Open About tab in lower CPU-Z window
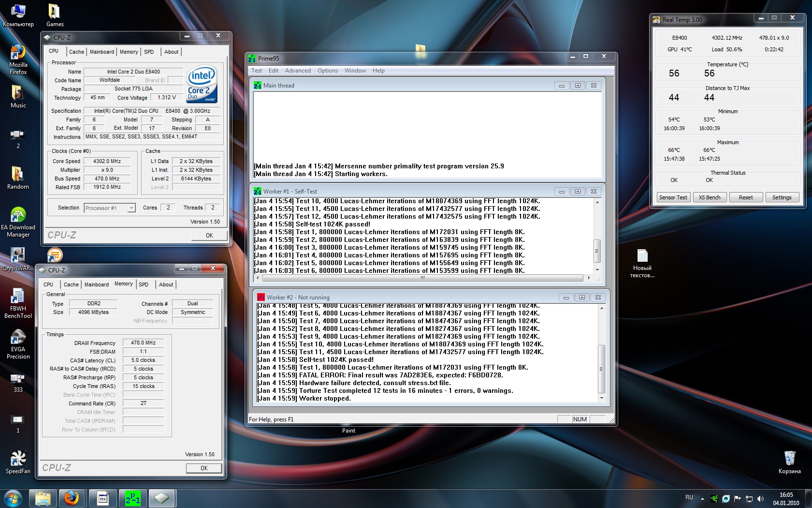Screen dimensions: 812x508 pos(166,284)
